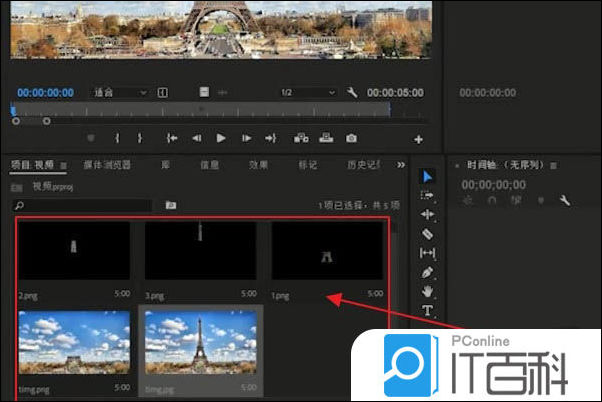The image size is (602, 402).
Task: Open source monitor wrench settings
Action: tap(352, 92)
